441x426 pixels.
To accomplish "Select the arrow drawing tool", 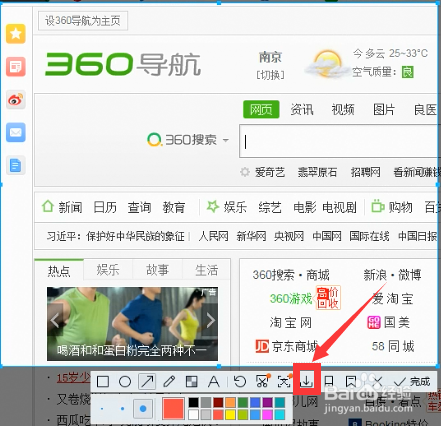I will point(147,381).
